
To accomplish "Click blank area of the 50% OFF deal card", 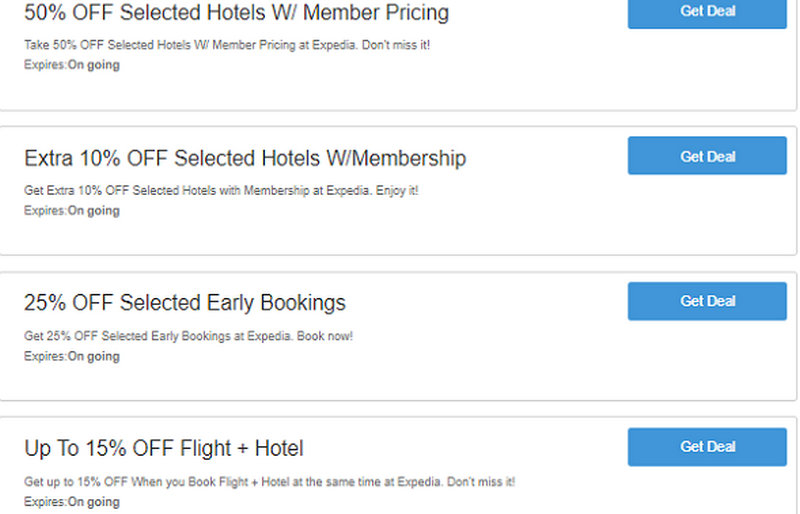I will [x=500, y=80].
